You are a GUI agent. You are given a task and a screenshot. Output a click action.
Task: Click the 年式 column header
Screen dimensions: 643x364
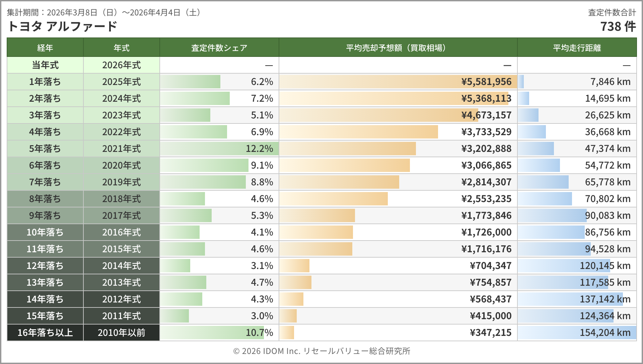tap(121, 48)
